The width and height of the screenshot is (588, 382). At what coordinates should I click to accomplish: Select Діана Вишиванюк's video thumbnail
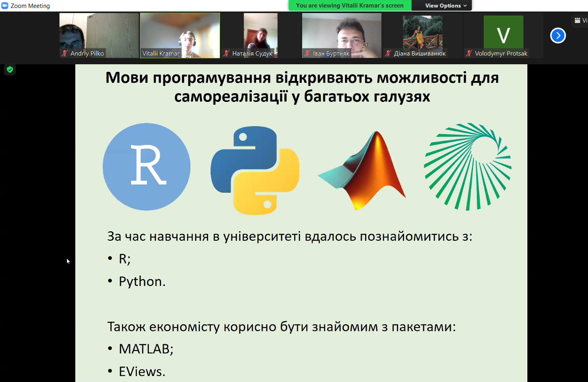click(x=423, y=36)
